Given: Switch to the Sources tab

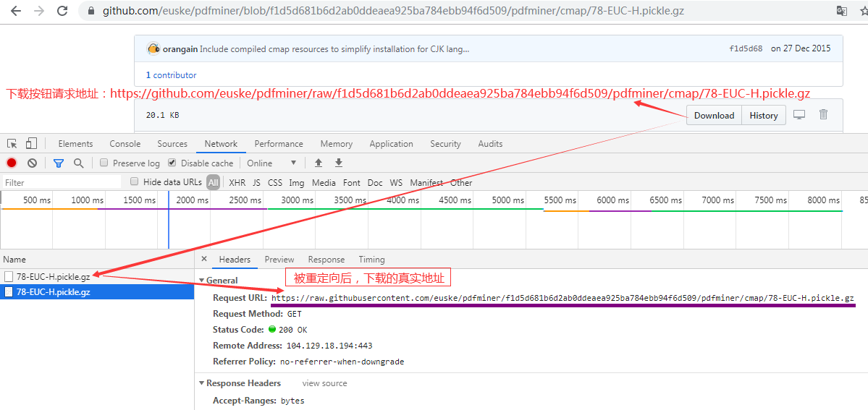Looking at the screenshot, I should point(172,144).
